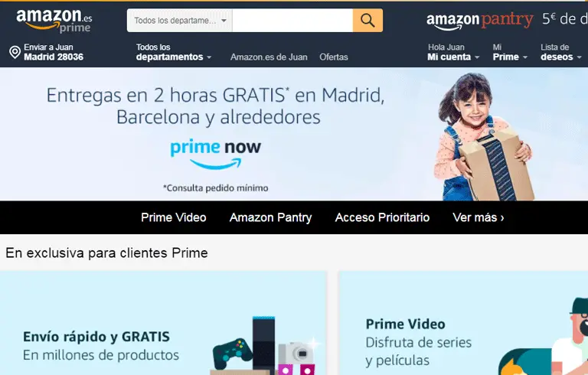Expand the Mi cuenta dropdown
This screenshot has width=588, height=375.
[x=453, y=52]
